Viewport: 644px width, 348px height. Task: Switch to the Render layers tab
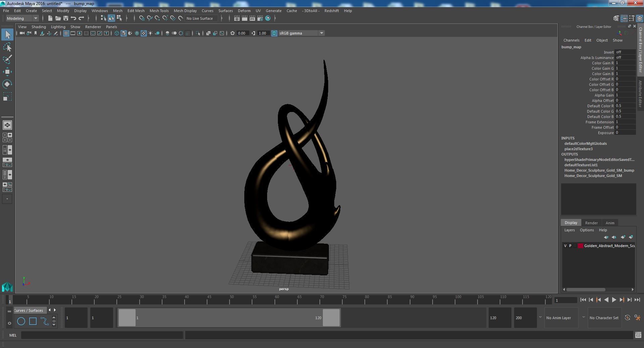591,223
